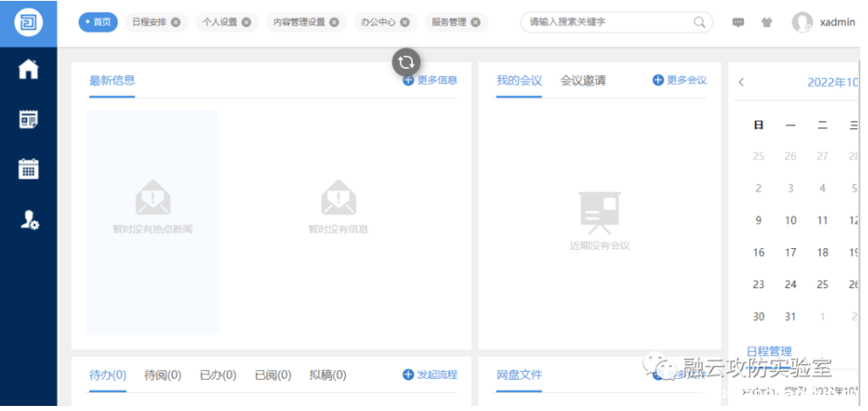Screen dimensions: 868x411
Task: Select calendar day 3
Action: (791, 188)
